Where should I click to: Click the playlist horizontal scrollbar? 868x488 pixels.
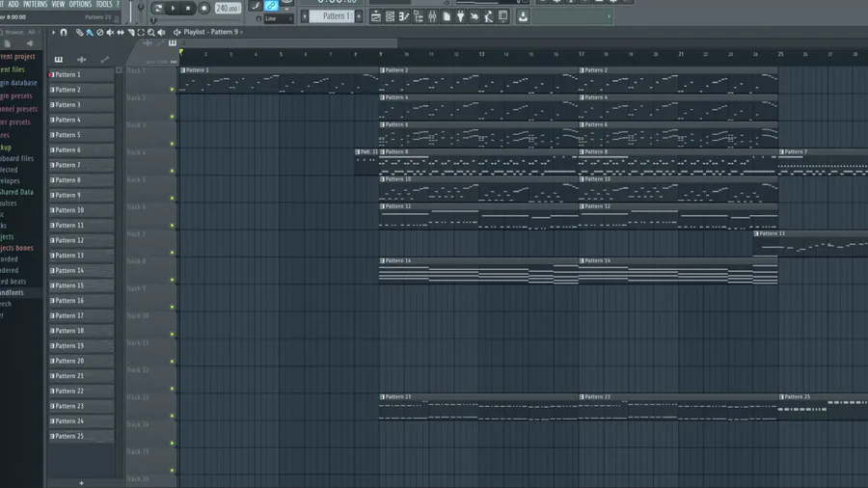point(290,43)
